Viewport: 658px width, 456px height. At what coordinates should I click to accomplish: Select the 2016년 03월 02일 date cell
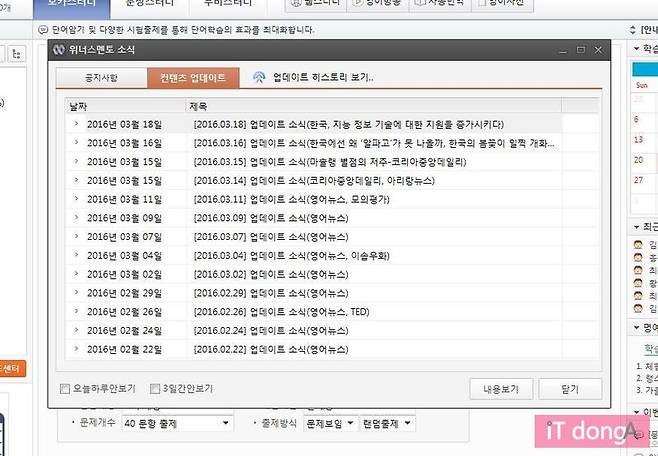coord(124,274)
